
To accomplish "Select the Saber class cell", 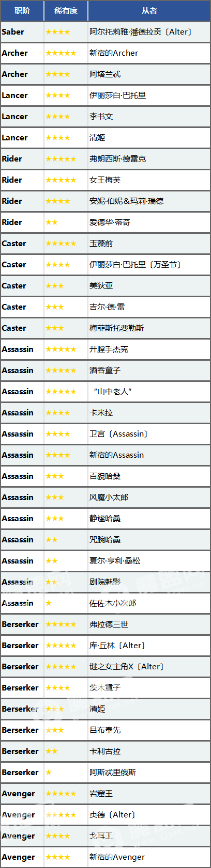I will [x=22, y=32].
